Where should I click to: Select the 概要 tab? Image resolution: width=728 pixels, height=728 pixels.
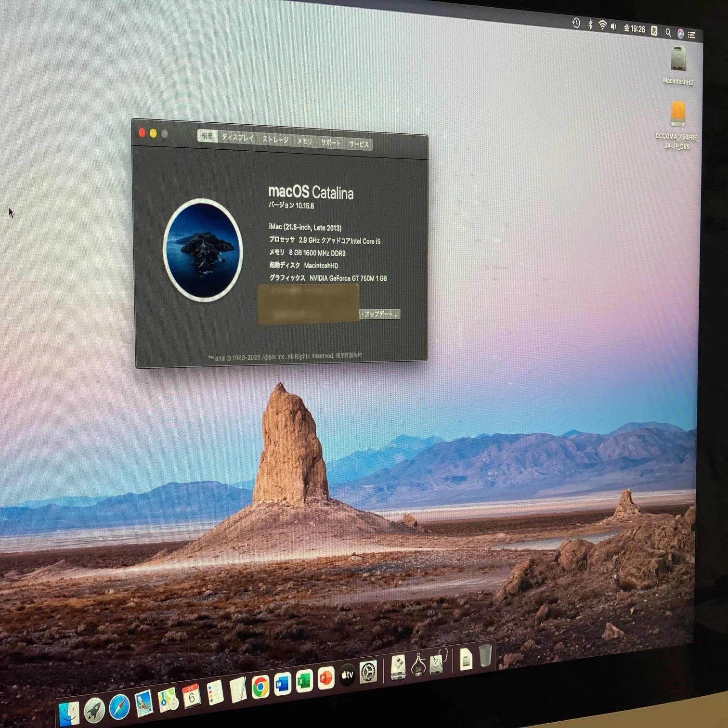[x=207, y=136]
